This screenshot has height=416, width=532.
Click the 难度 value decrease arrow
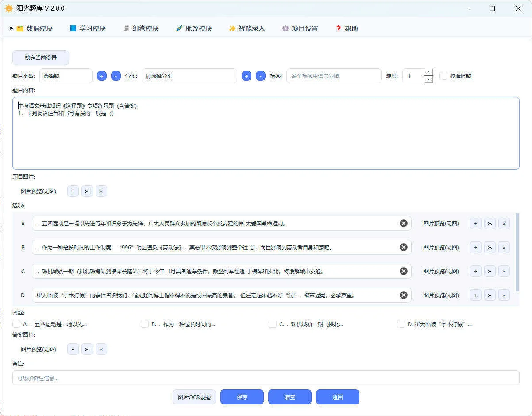[428, 80]
